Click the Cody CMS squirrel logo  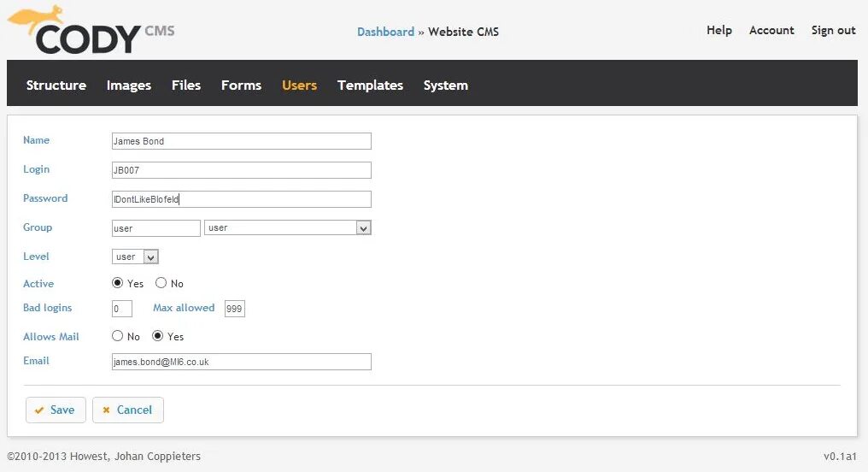[x=91, y=30]
